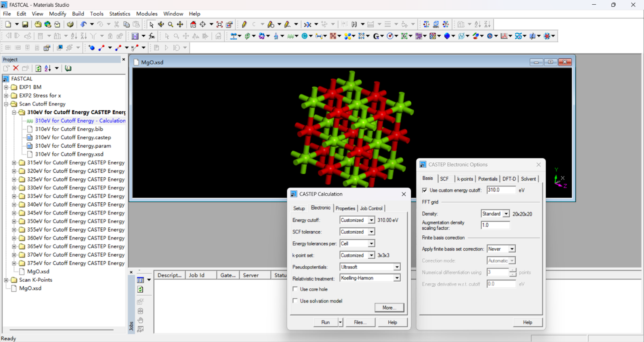The image size is (644, 342).
Task: Click the red X delete icon in Project panel
Action: (x=16, y=68)
